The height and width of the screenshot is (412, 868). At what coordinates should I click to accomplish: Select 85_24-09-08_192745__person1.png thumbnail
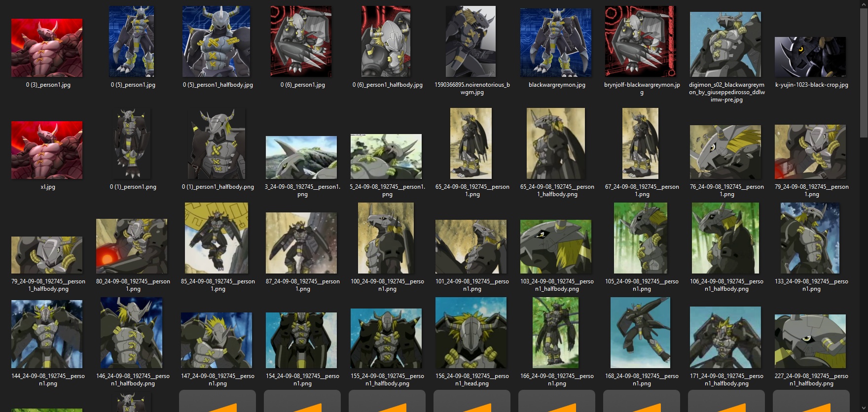coord(217,238)
